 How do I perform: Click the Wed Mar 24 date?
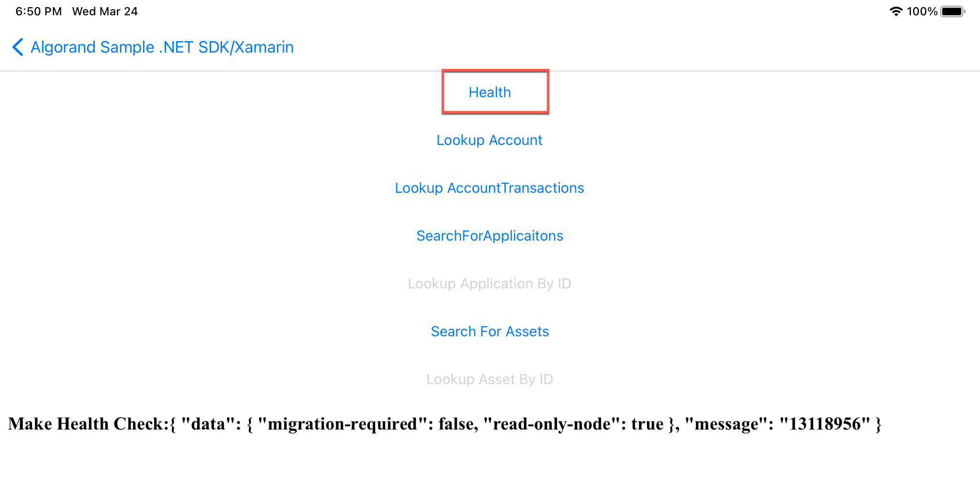105,11
